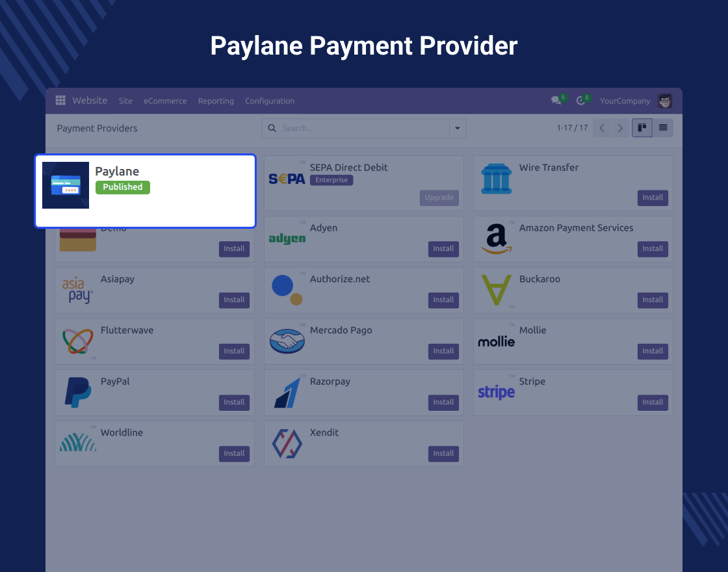This screenshot has height=572, width=728.
Task: Click the 1-17 / 17 pager text
Action: pyautogui.click(x=572, y=127)
